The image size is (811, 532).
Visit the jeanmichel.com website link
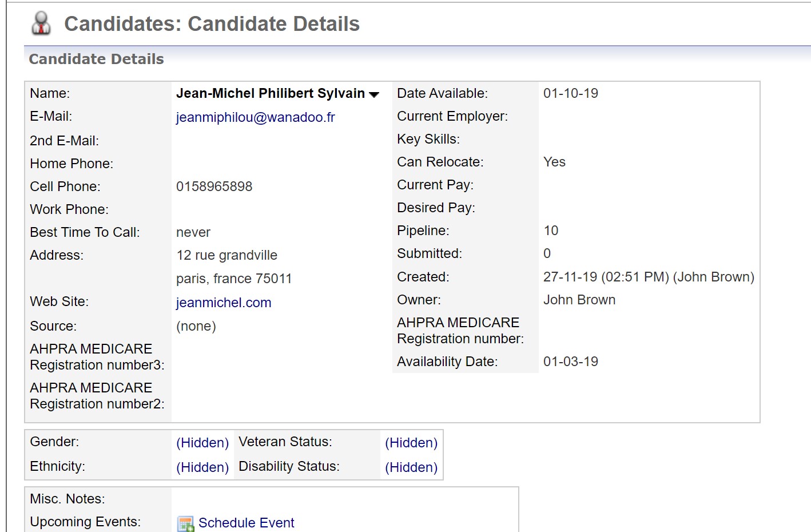coord(224,303)
